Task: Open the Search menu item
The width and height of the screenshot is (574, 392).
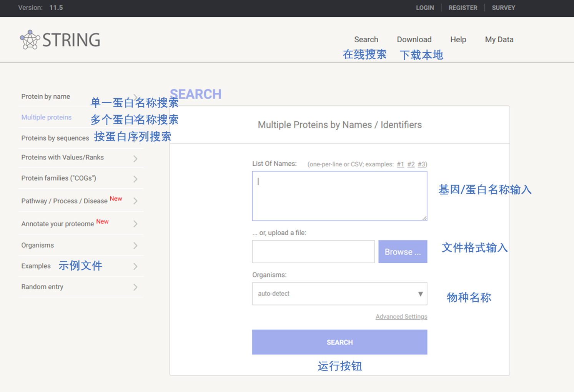Action: tap(366, 39)
